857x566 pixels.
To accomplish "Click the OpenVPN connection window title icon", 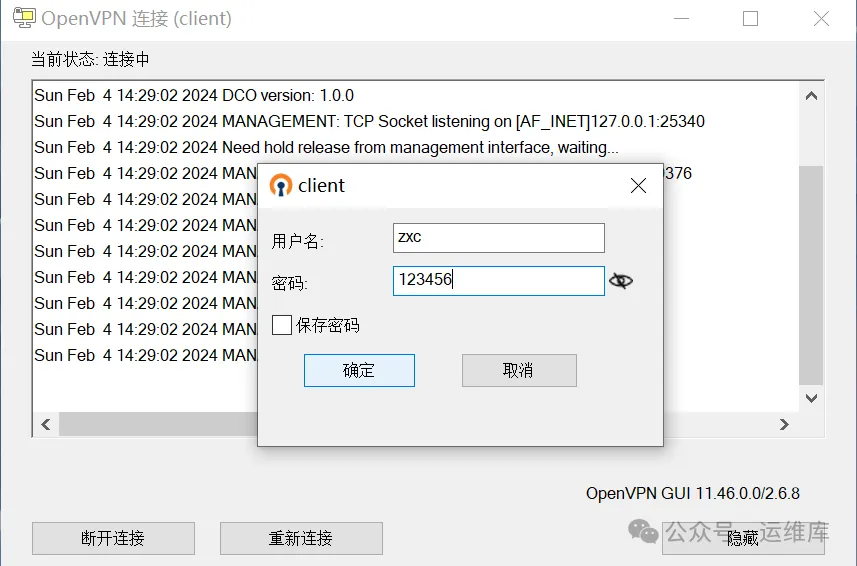I will pyautogui.click(x=24, y=18).
